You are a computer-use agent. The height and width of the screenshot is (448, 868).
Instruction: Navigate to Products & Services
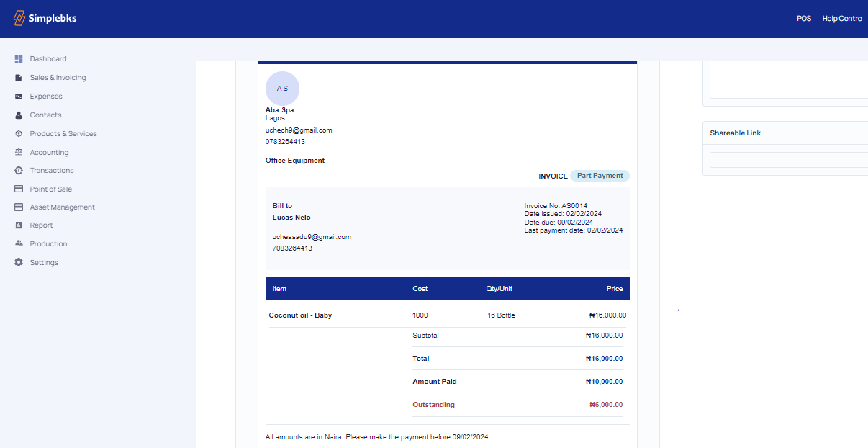click(x=63, y=134)
